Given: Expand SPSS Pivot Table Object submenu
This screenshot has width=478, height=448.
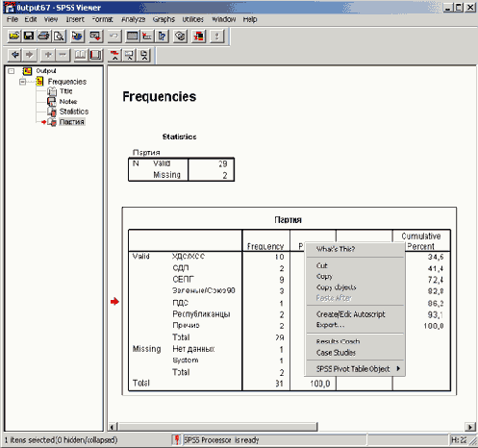Looking at the screenshot, I should (355, 369).
